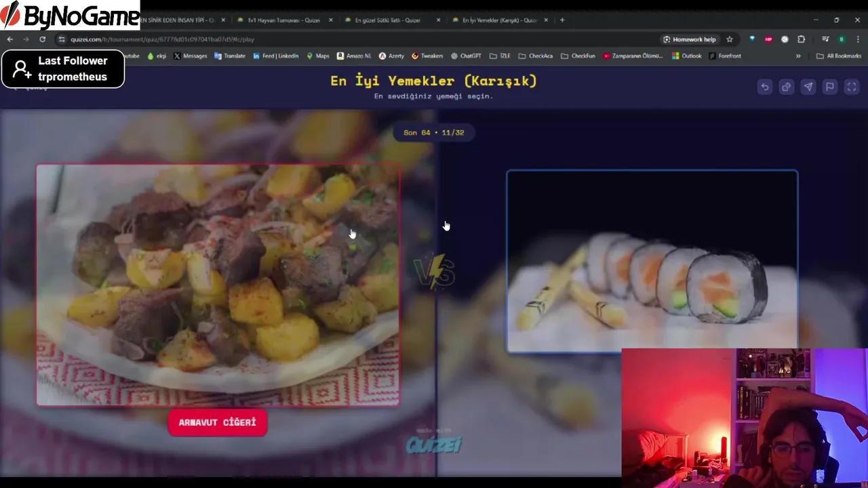Open the Forefront bookmark
The width and height of the screenshot is (868, 488).
coord(725,56)
